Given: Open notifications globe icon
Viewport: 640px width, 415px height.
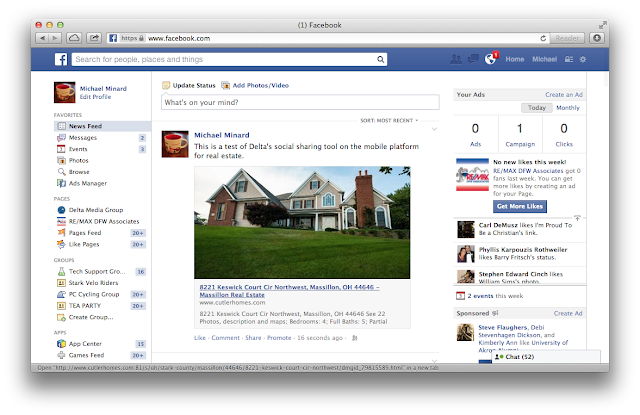Looking at the screenshot, I should (x=491, y=59).
